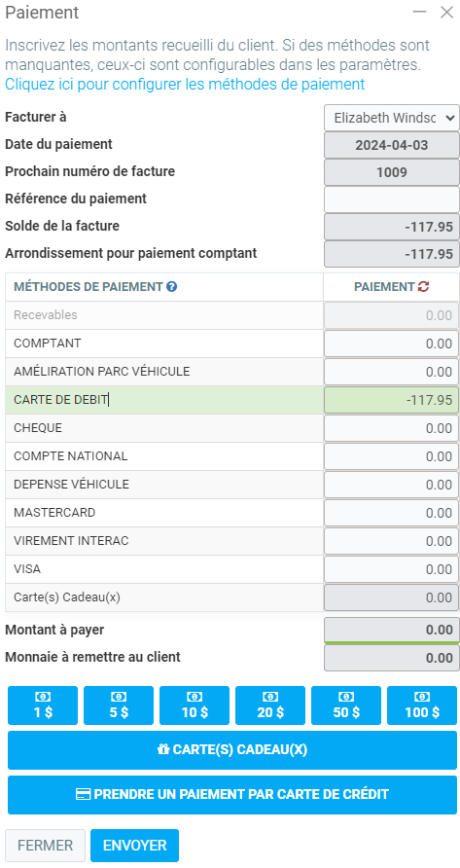This screenshot has width=460, height=868.
Task: Click the help icon beside Méthodes de paiement
Action: (172, 287)
